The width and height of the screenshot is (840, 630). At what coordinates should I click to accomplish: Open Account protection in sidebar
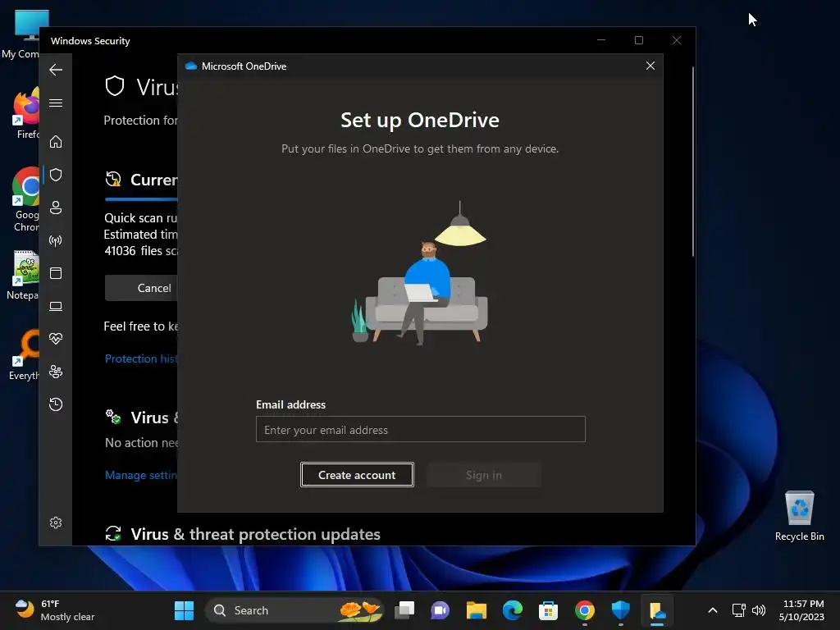pyautogui.click(x=56, y=208)
